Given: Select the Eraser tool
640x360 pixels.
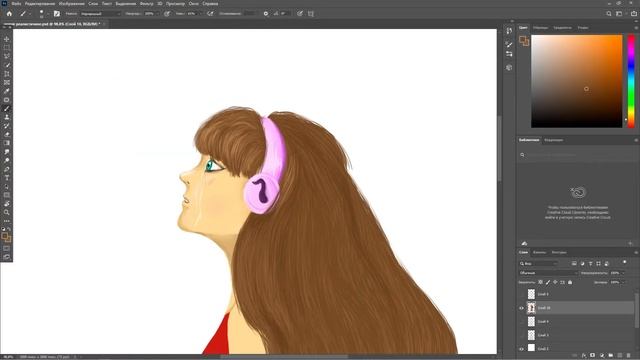Looking at the screenshot, I should pyautogui.click(x=7, y=134).
